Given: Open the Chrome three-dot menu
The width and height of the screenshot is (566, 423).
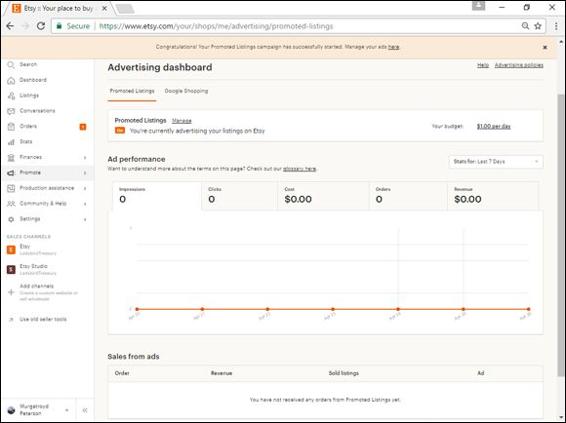Looking at the screenshot, I should pos(556,26).
